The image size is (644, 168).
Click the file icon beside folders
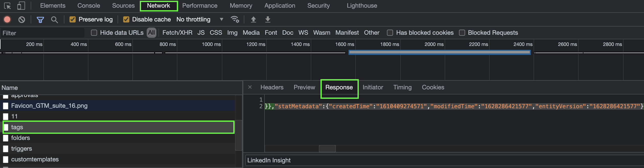click(x=6, y=138)
